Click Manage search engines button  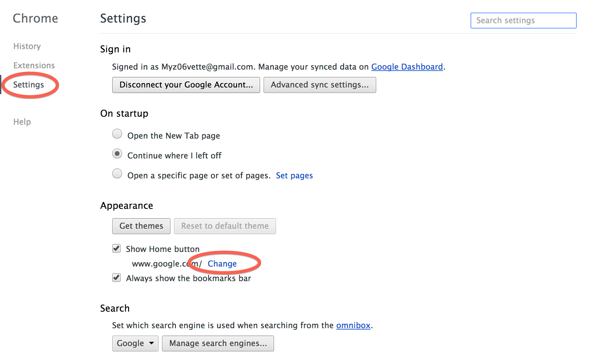coord(218,343)
